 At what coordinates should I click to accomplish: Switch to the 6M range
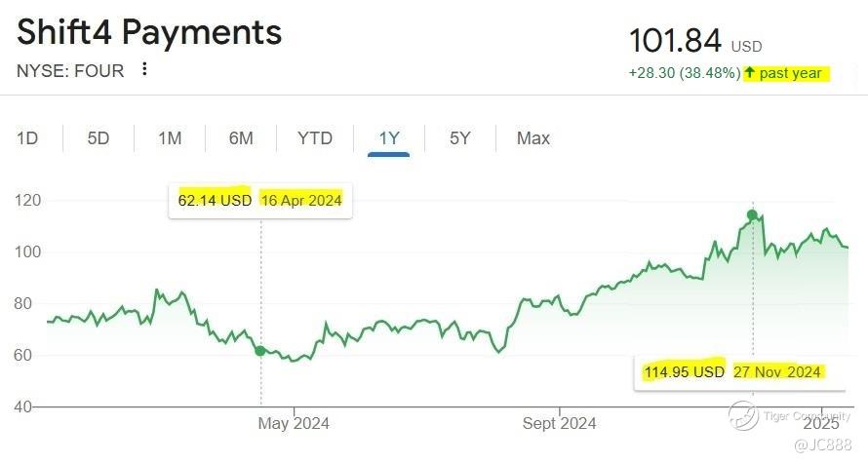click(241, 137)
